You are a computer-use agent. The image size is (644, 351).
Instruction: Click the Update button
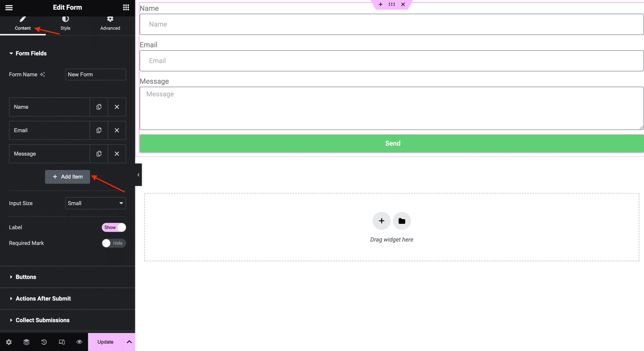point(106,342)
